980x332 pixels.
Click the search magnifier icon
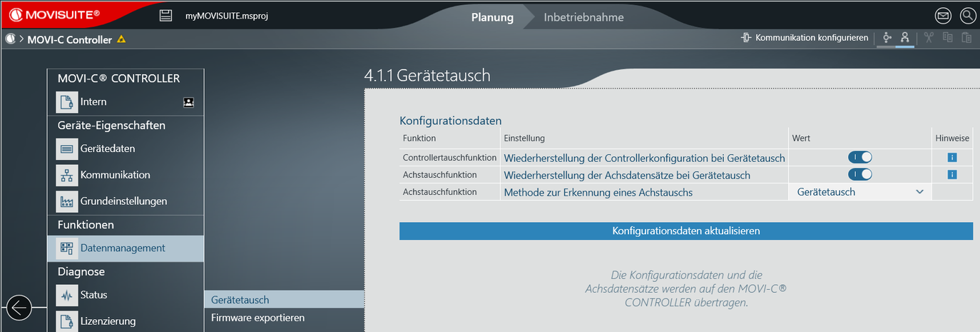click(x=966, y=15)
